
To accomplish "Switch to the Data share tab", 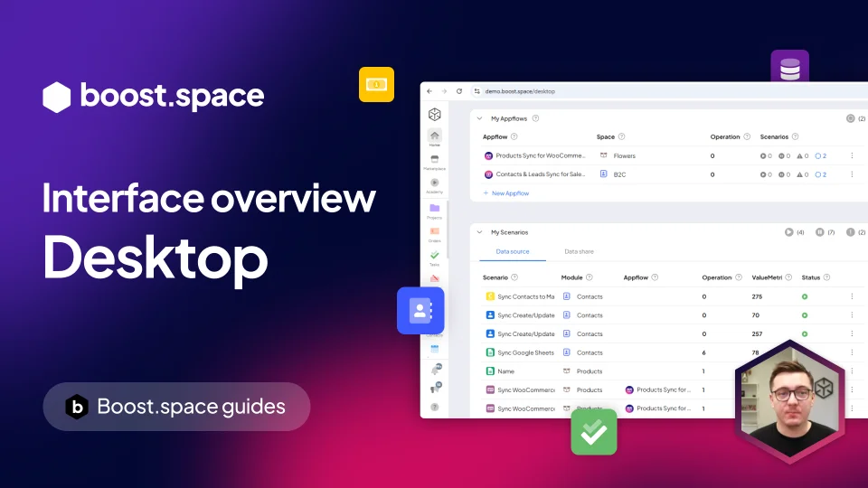I will 579,252.
